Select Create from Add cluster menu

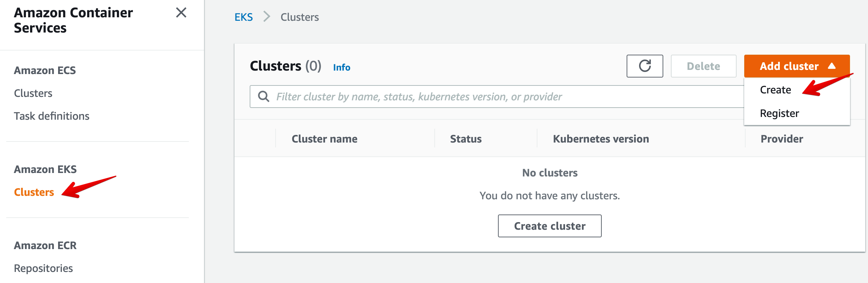775,90
